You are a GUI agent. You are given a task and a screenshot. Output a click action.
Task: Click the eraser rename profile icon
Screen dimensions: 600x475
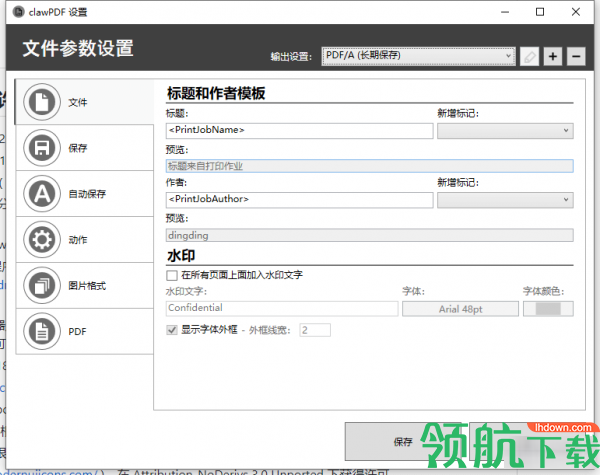pos(530,57)
